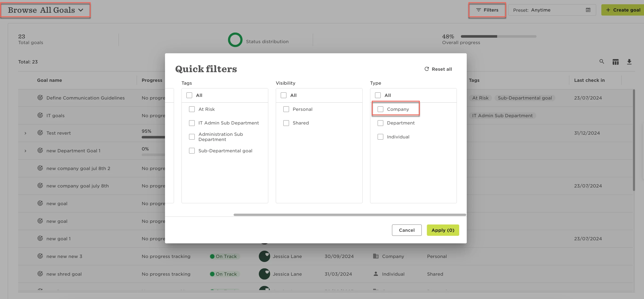
Task: Cancel the Quick filters dialog
Action: (x=406, y=230)
